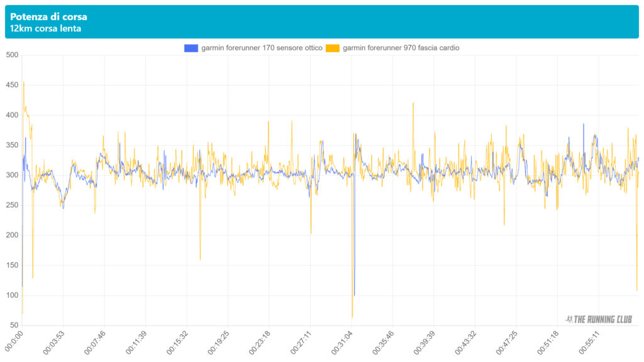This screenshot has width=644, height=362.
Task: Click the 400 value on the y-axis
Action: point(12,116)
